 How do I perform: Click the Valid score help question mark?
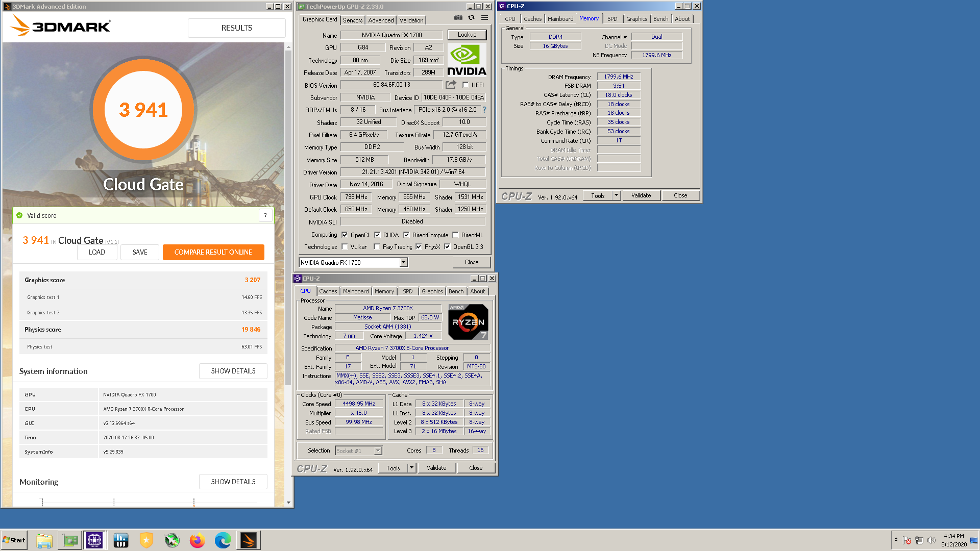(x=265, y=215)
